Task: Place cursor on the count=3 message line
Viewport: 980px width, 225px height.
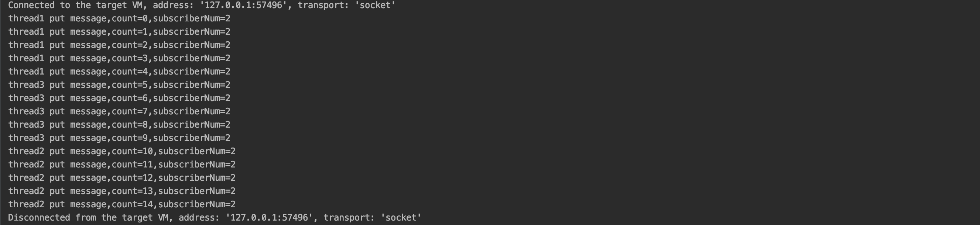Action: 119,59
